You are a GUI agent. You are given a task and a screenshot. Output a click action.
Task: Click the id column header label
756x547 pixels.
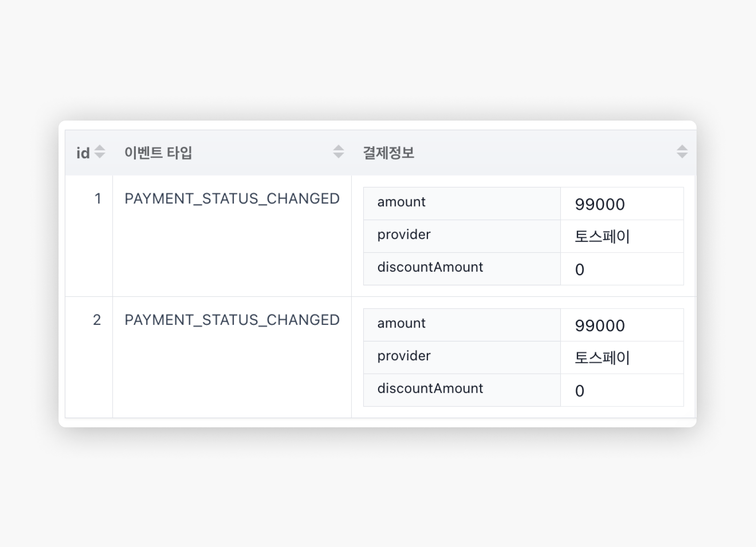[x=83, y=153]
